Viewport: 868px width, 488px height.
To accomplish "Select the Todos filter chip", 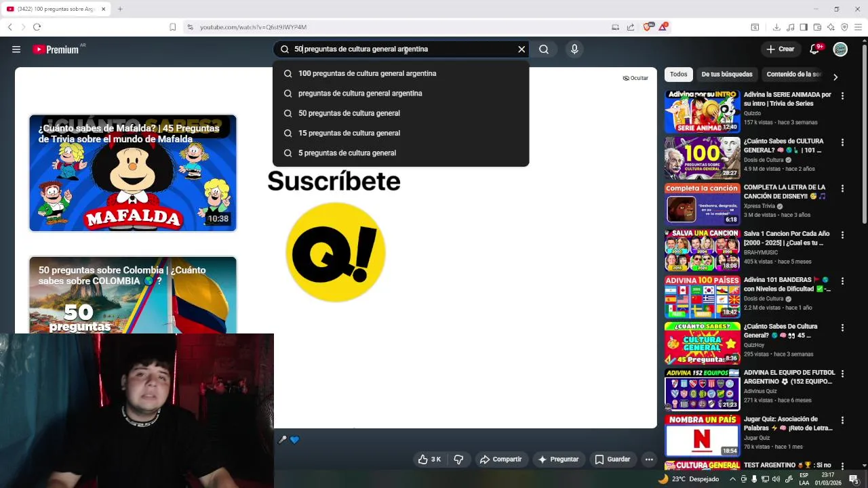I will click(678, 75).
